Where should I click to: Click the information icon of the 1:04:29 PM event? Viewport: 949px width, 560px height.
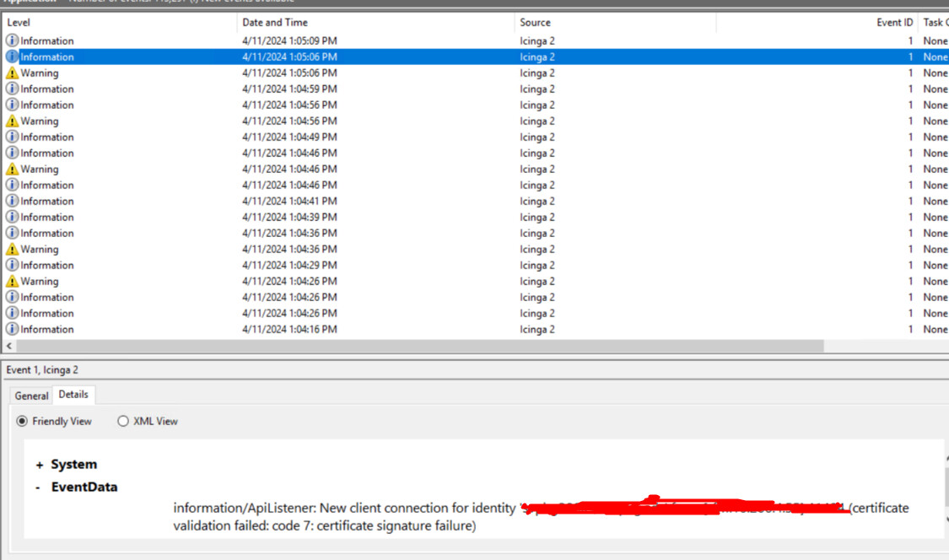click(12, 265)
